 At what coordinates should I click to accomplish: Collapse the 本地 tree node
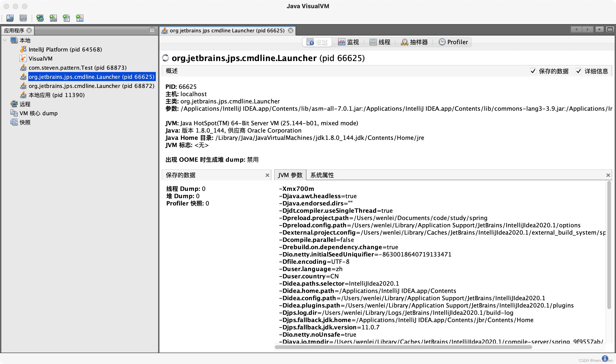tap(5, 40)
